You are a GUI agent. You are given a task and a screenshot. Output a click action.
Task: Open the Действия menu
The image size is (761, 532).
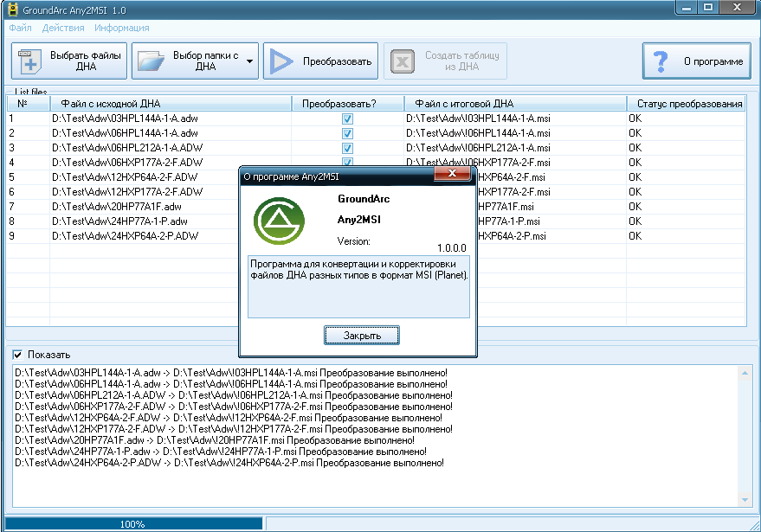(63, 29)
